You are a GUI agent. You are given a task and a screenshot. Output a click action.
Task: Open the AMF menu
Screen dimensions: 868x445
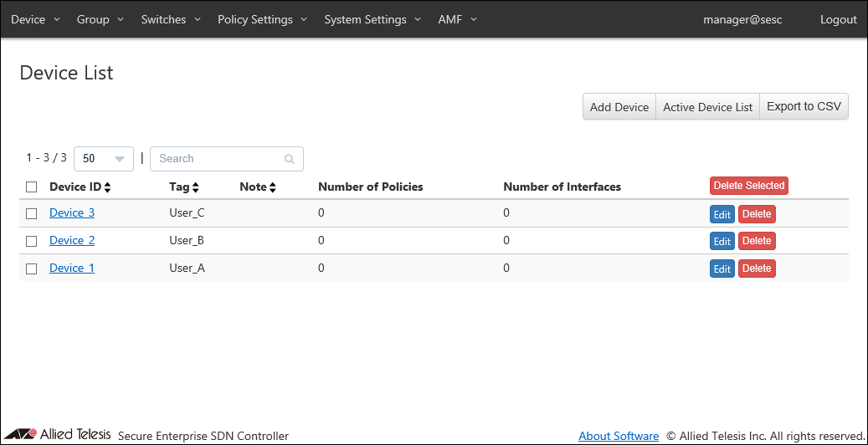pos(457,19)
